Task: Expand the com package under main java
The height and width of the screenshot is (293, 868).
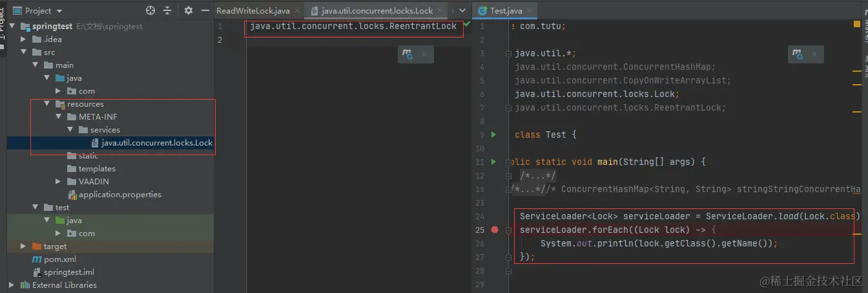Action: [x=58, y=91]
